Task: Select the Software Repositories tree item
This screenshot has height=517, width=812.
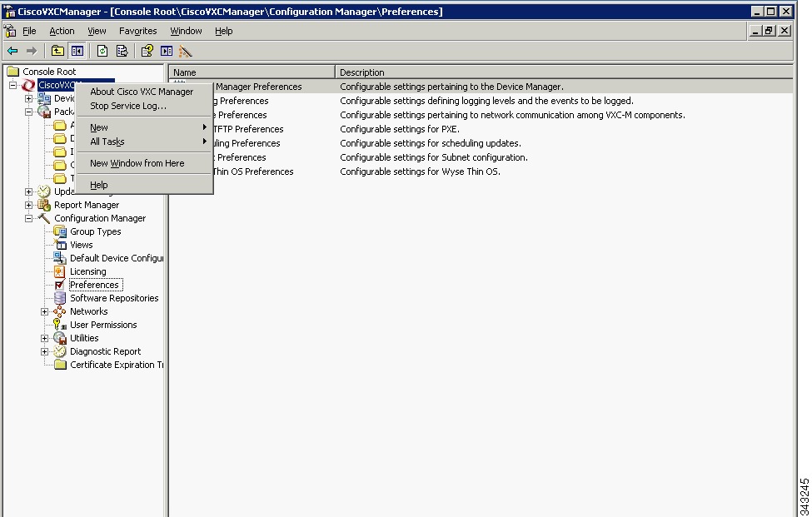Action: (114, 298)
